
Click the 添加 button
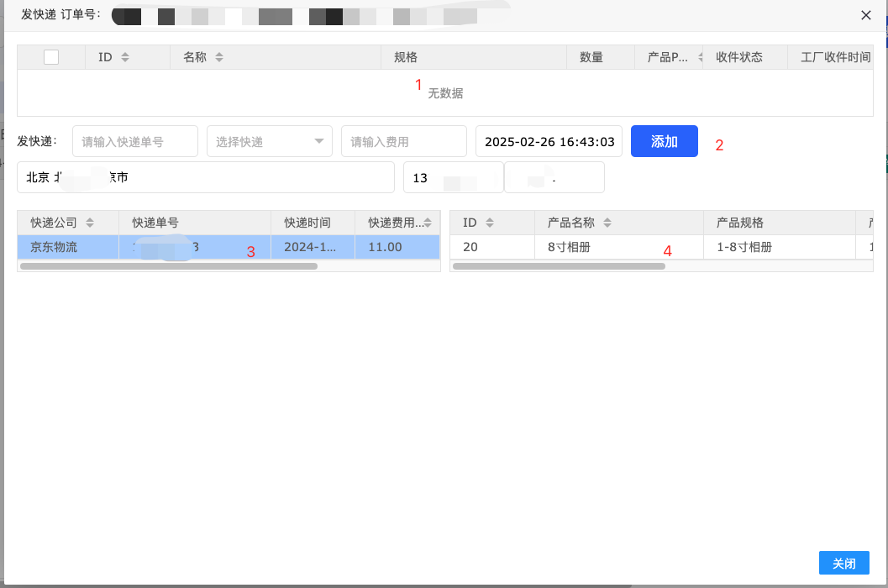(664, 141)
